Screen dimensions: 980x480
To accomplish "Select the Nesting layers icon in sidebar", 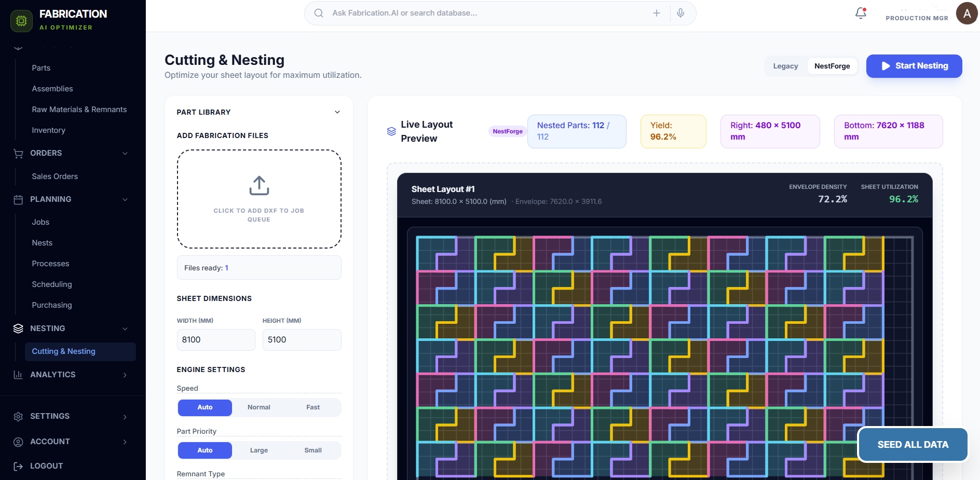I will click(x=18, y=328).
